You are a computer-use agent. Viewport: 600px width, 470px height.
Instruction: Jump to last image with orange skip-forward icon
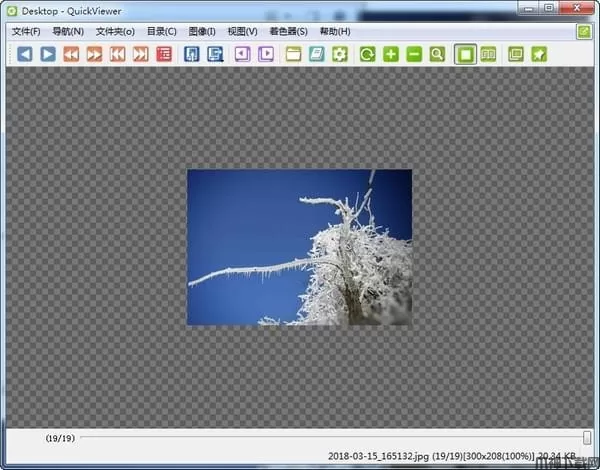point(140,54)
